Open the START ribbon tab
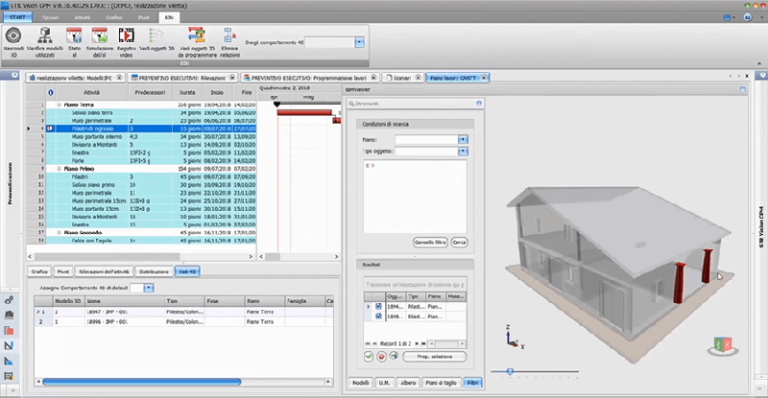The width and height of the screenshot is (768, 398). point(18,17)
